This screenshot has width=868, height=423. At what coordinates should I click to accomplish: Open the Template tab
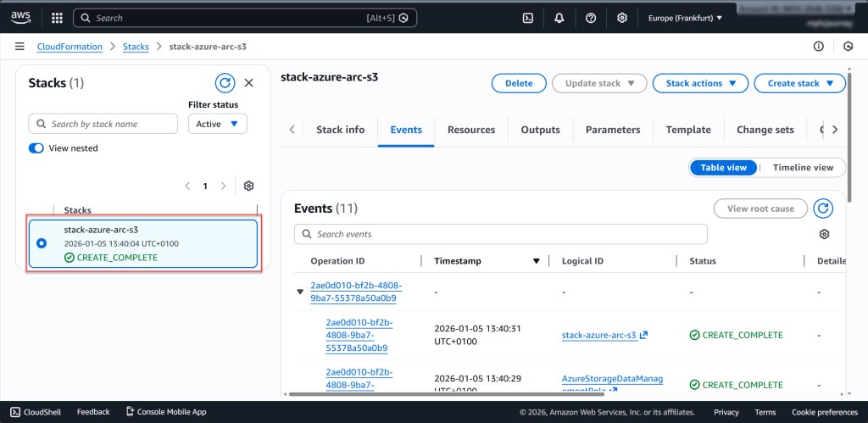pyautogui.click(x=687, y=130)
